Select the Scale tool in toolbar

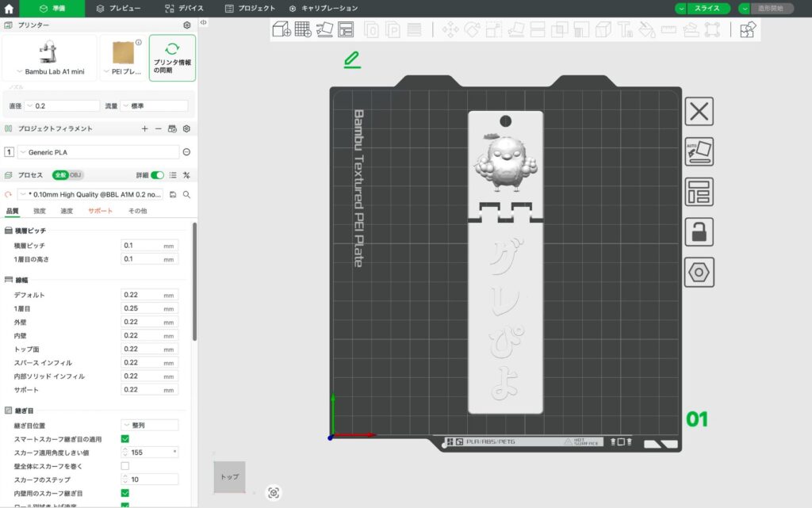coord(494,29)
